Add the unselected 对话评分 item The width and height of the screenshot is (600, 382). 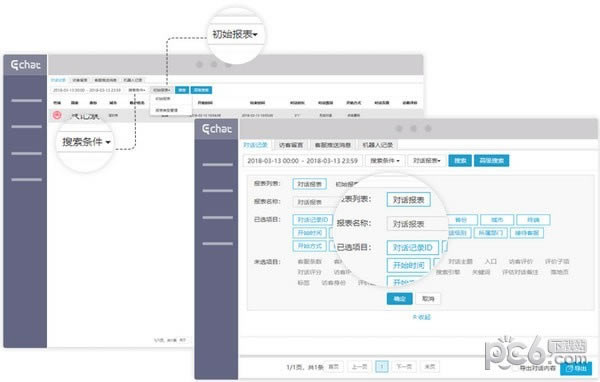(x=310, y=272)
